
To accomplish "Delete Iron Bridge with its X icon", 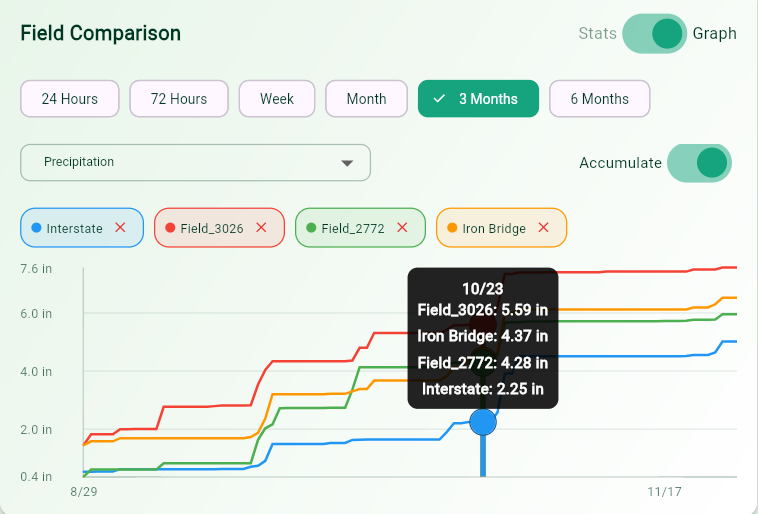I will 543,228.
